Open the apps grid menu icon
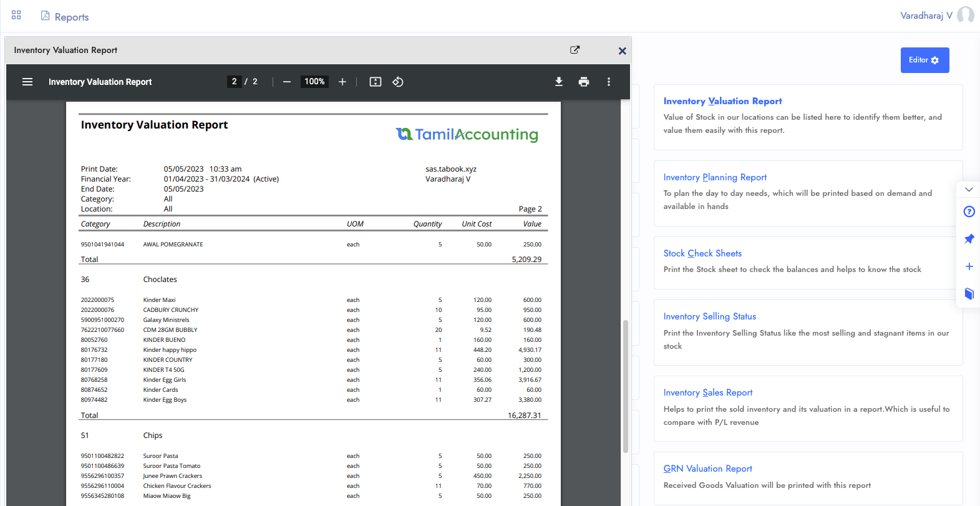Screen dimensions: 980x506 pos(16,15)
